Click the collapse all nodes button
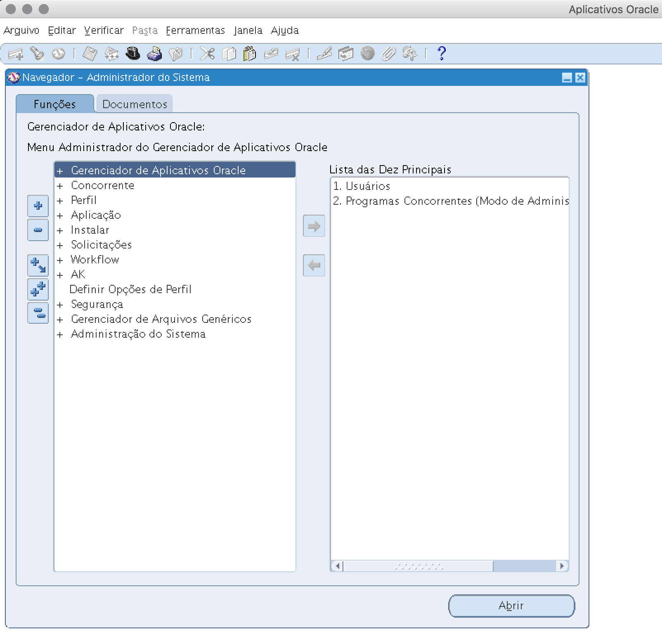The width and height of the screenshot is (662, 644). tap(38, 313)
